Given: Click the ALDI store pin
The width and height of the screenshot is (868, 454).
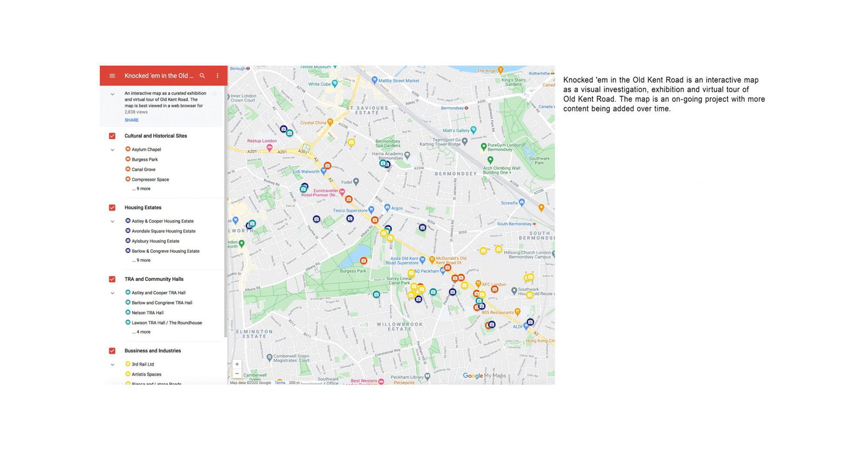Looking at the screenshot, I should coord(526,327).
